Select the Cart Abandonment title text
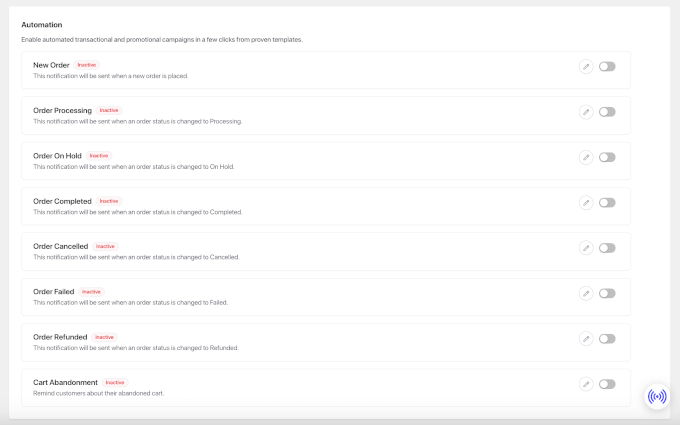The height and width of the screenshot is (425, 680). (x=65, y=382)
